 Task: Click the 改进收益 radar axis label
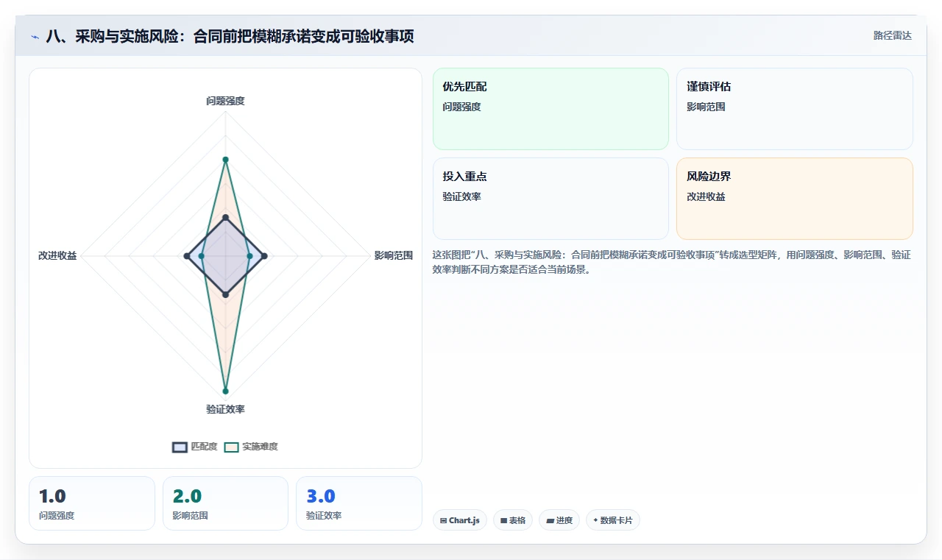[x=57, y=255]
